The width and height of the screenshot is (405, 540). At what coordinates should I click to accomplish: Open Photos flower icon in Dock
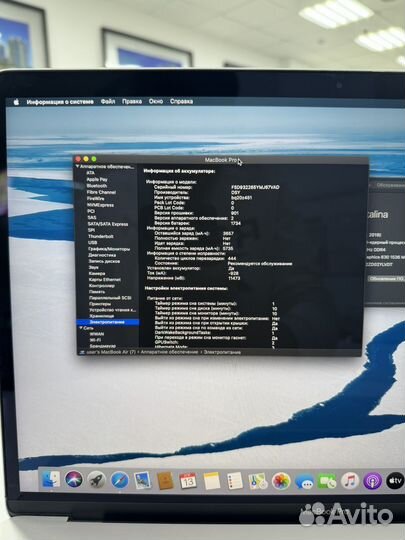click(281, 481)
